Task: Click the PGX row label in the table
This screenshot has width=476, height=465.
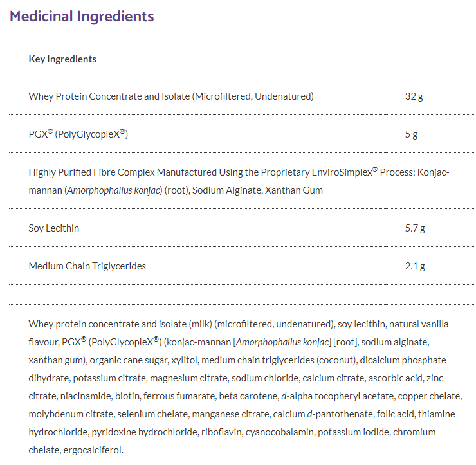Action: (78, 134)
